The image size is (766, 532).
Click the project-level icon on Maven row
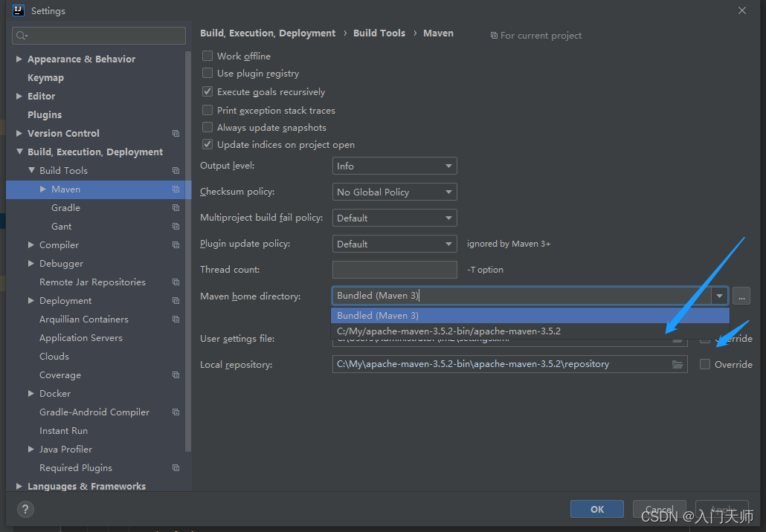point(176,189)
